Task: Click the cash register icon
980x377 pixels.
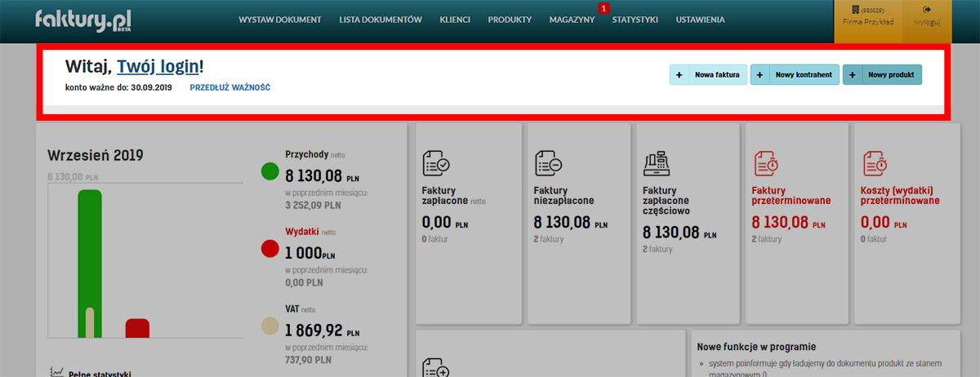Action: coord(657,163)
